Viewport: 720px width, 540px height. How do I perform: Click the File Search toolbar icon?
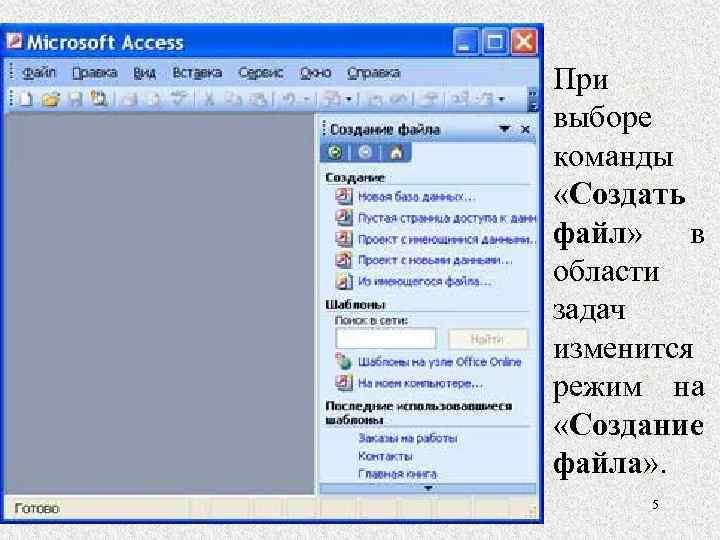99,99
